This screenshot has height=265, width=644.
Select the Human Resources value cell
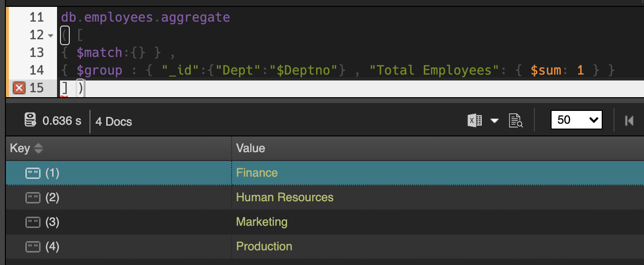(x=285, y=197)
